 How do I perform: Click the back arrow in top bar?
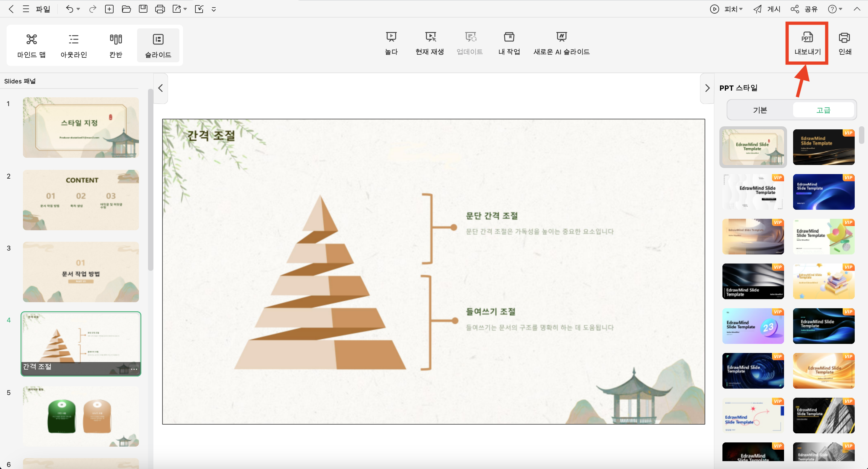click(x=11, y=9)
